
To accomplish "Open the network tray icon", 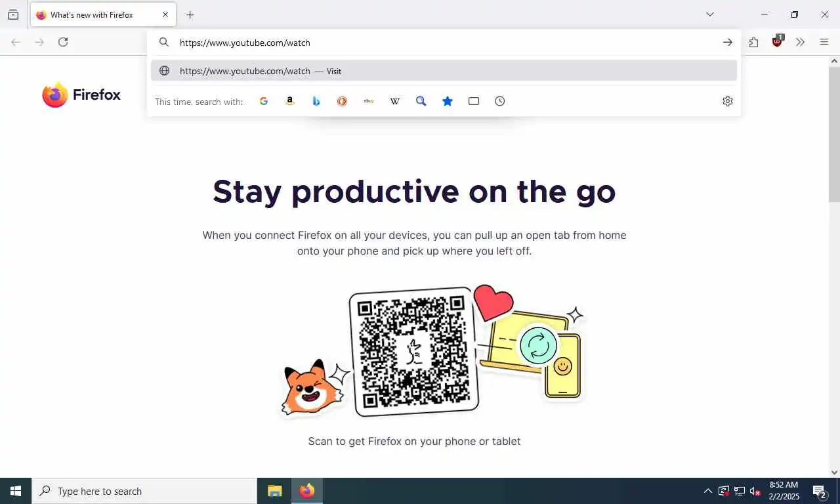I will [739, 491].
